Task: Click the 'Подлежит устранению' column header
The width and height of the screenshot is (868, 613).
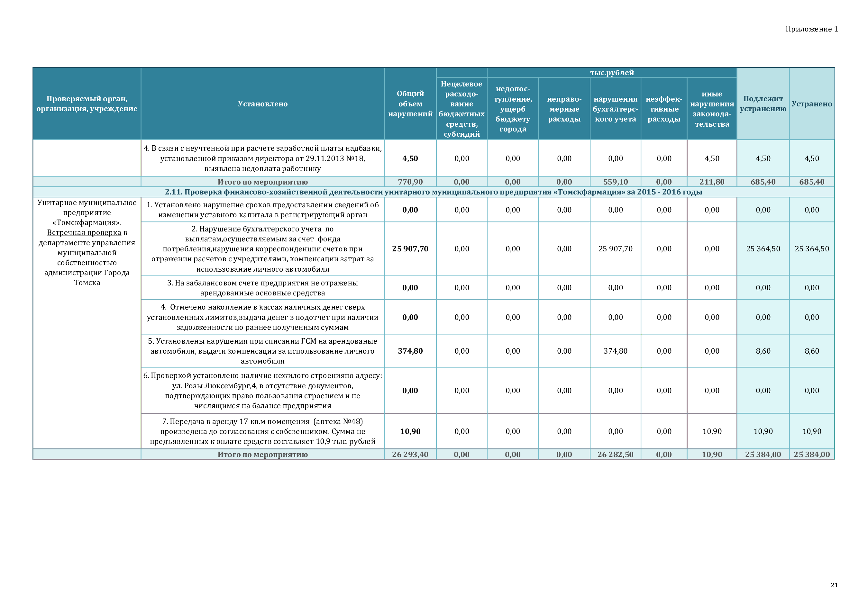Action: click(763, 104)
